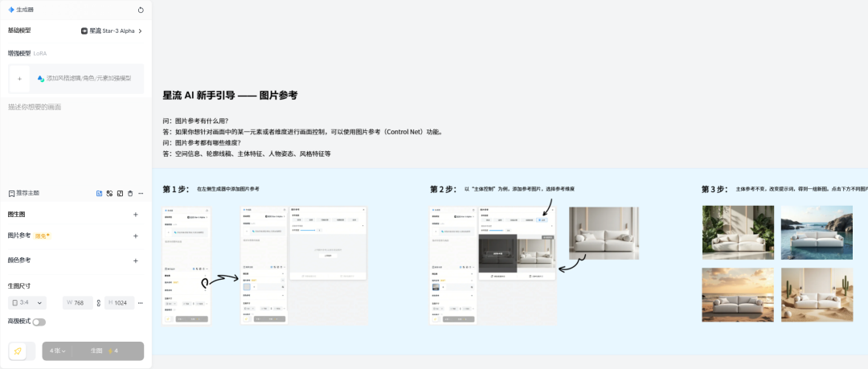The image size is (868, 369).
Task: Open more options beside the trash icon
Action: [x=141, y=194]
